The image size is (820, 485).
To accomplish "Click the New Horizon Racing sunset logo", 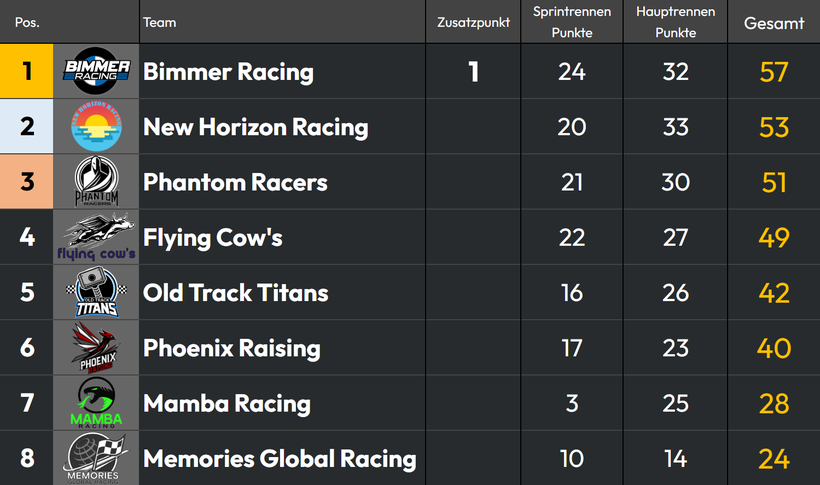I will tap(96, 127).
